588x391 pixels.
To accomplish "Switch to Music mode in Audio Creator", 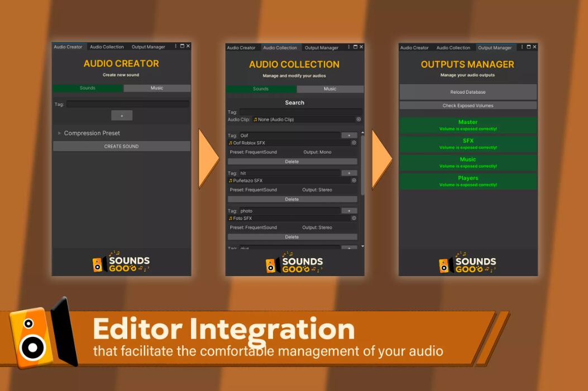I will (x=157, y=88).
